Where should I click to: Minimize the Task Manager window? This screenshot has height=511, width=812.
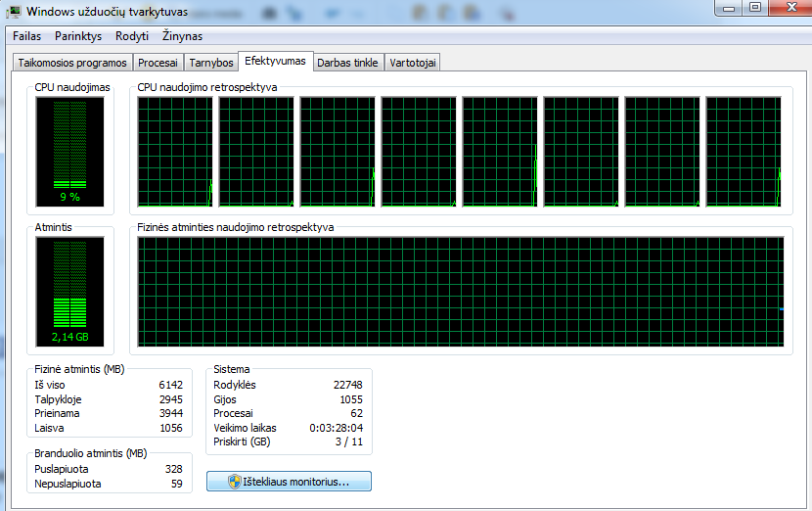729,8
